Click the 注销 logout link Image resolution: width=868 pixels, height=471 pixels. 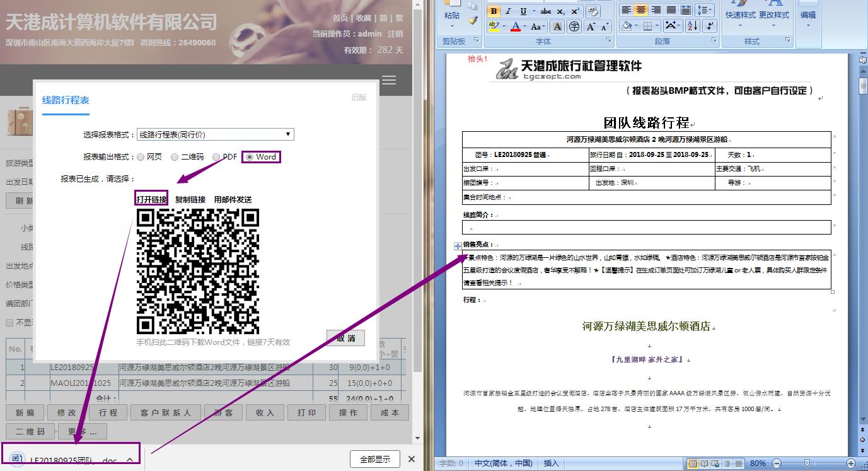coord(395,33)
